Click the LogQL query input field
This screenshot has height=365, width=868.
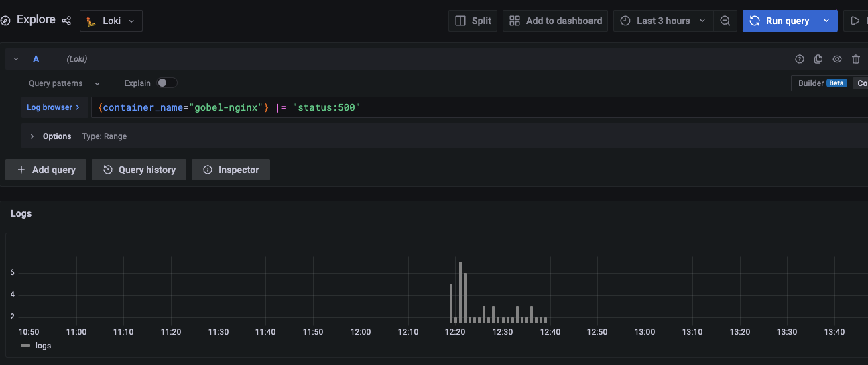[x=469, y=107]
